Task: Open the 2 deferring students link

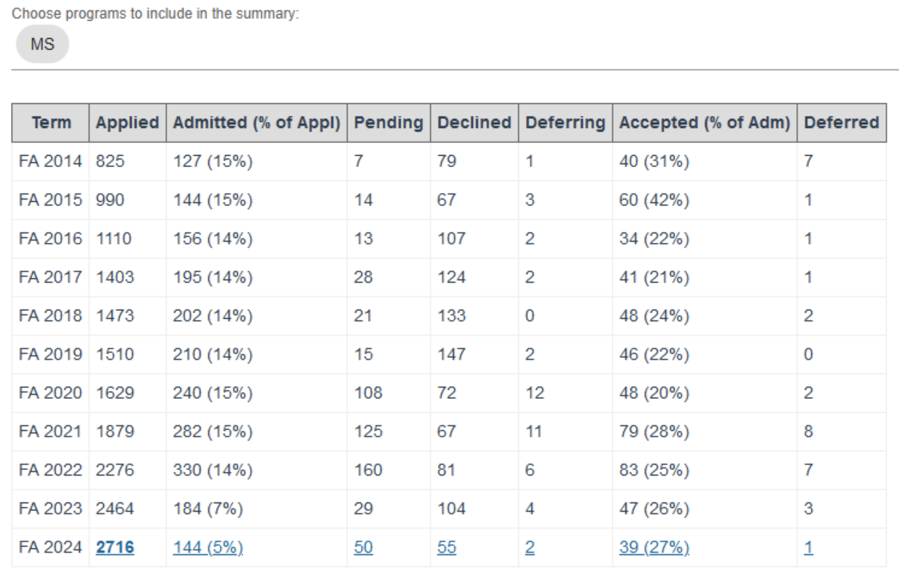Action: 530,547
